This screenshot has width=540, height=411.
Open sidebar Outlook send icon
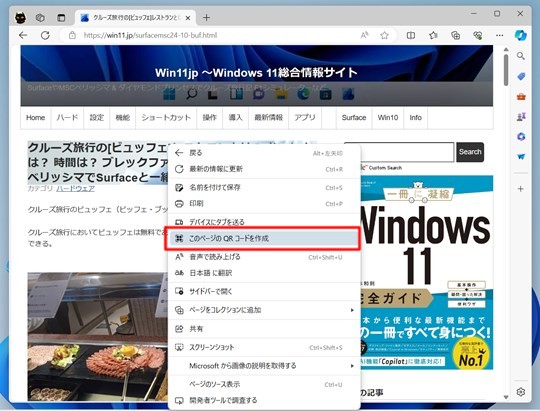pyautogui.click(x=521, y=157)
